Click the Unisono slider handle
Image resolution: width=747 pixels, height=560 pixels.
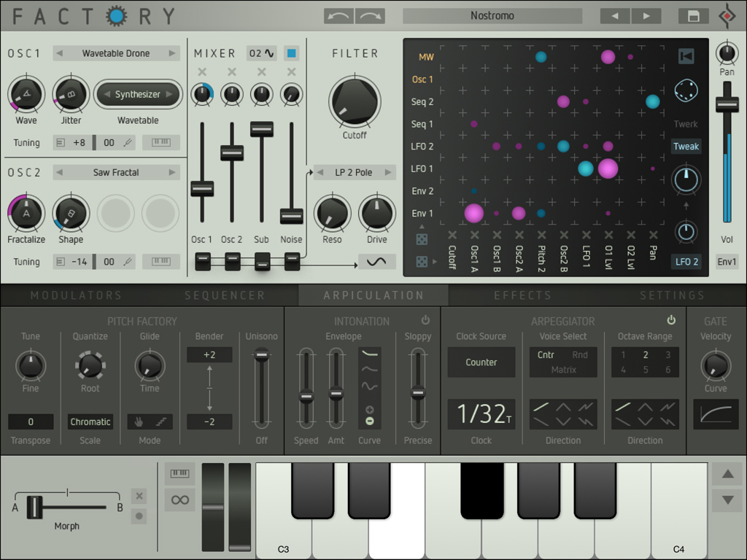pos(262,355)
